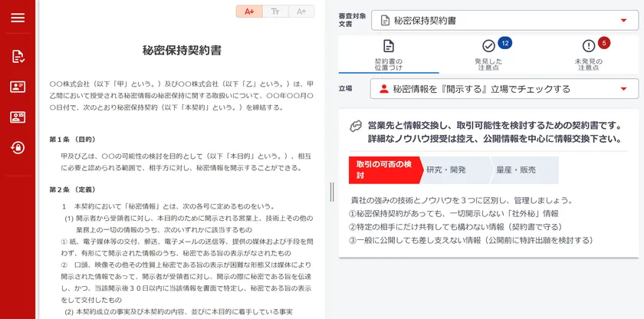Open the hamburger menu in the sidebar
Screen dimensions: 644x319
[x=18, y=18]
